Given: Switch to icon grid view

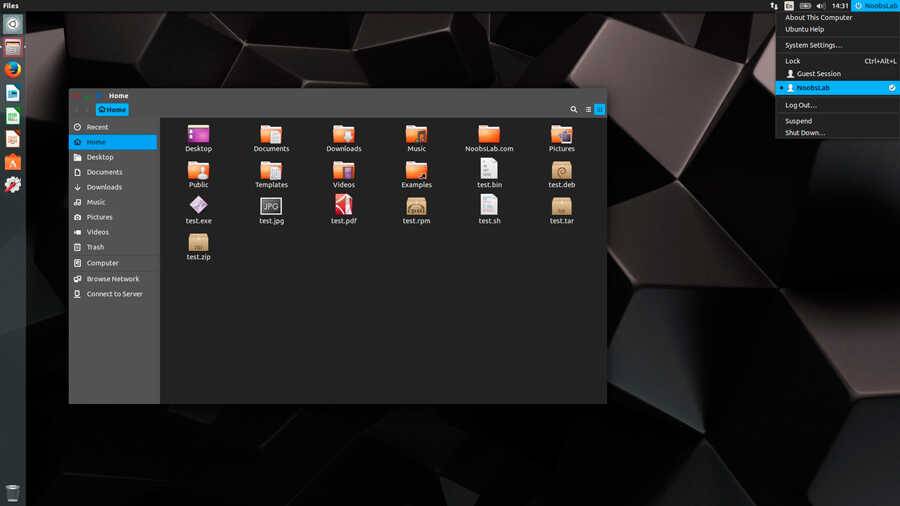Looking at the screenshot, I should 600,109.
